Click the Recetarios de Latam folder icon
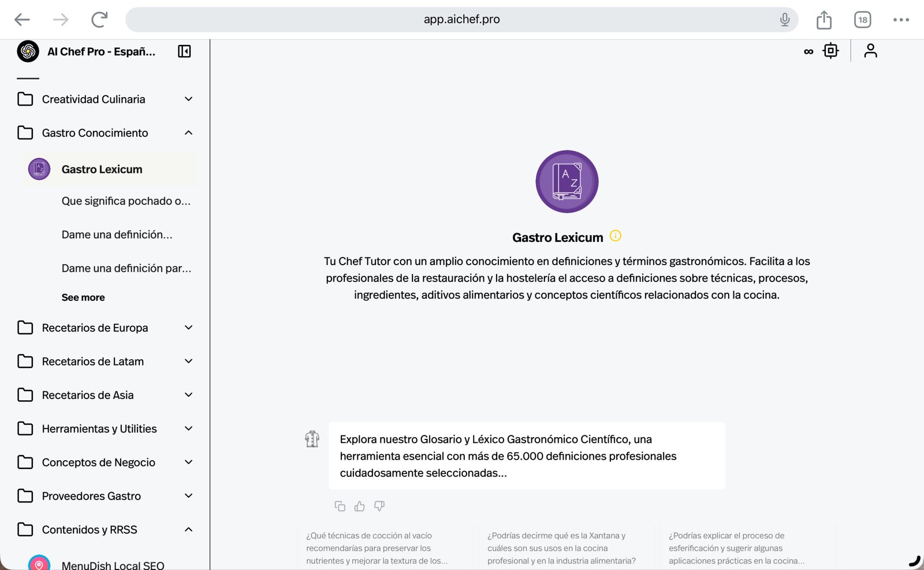This screenshot has height=570, width=924. (25, 362)
